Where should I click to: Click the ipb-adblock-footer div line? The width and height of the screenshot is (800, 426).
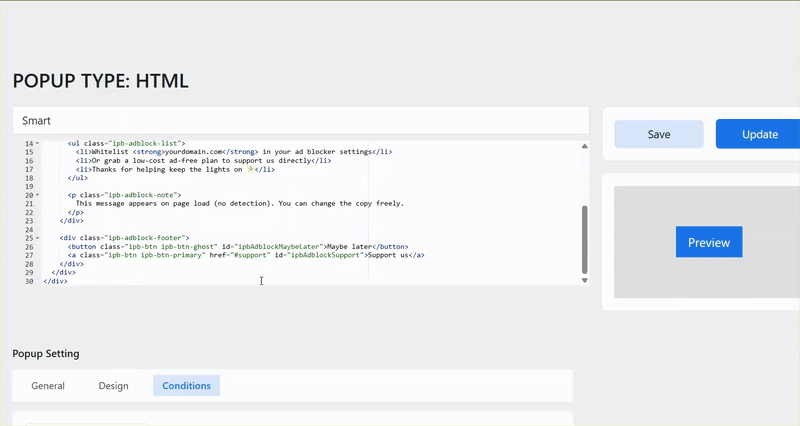pos(124,238)
